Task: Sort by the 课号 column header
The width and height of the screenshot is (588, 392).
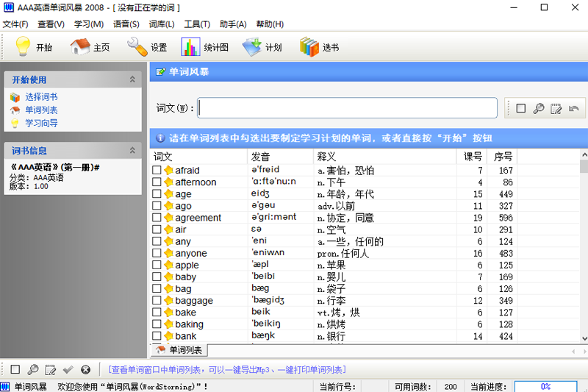Action: point(472,157)
